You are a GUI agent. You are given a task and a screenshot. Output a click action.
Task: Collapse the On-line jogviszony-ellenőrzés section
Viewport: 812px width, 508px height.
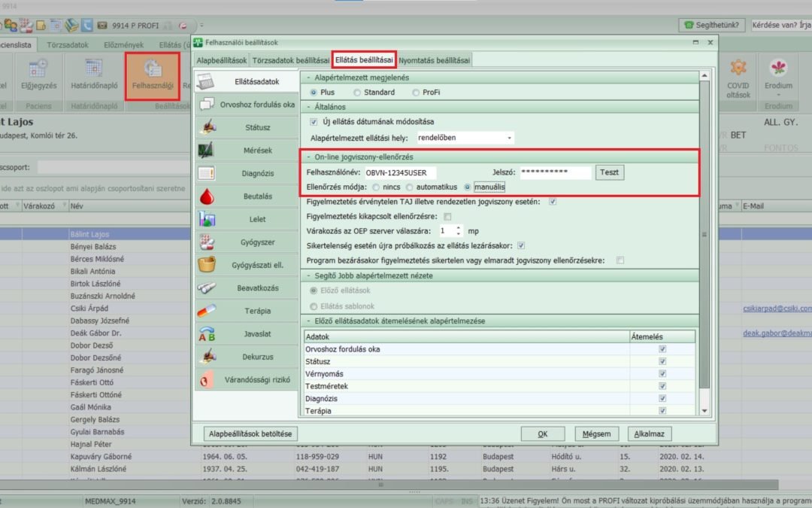click(308, 157)
